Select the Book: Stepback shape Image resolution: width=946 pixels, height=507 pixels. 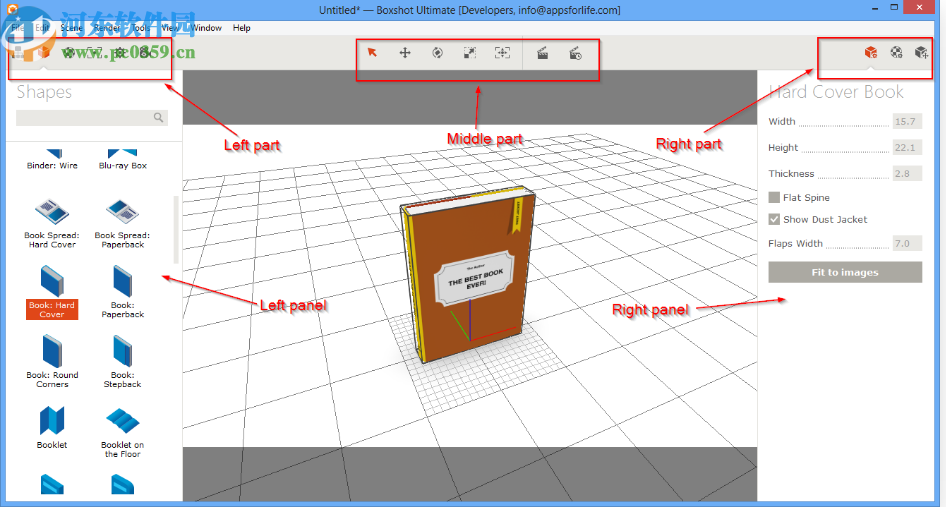(x=122, y=362)
